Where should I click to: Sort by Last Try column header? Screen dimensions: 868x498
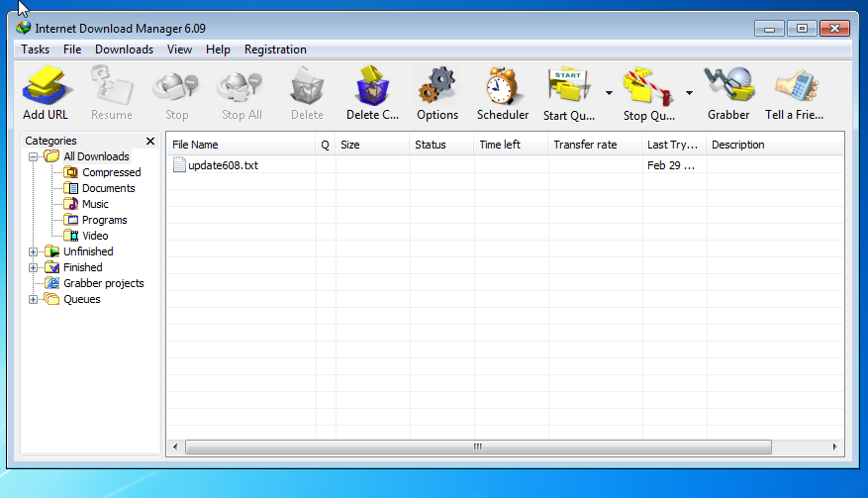pyautogui.click(x=674, y=145)
